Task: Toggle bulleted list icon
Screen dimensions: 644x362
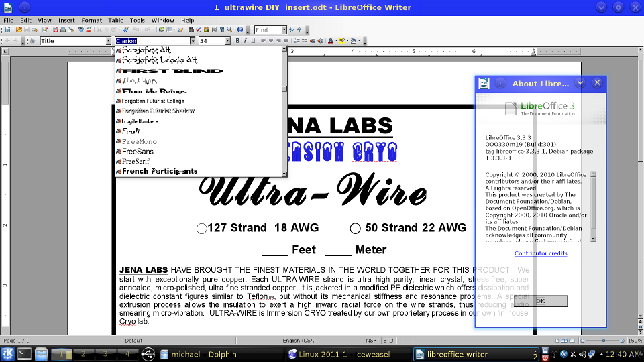Action: (305, 41)
